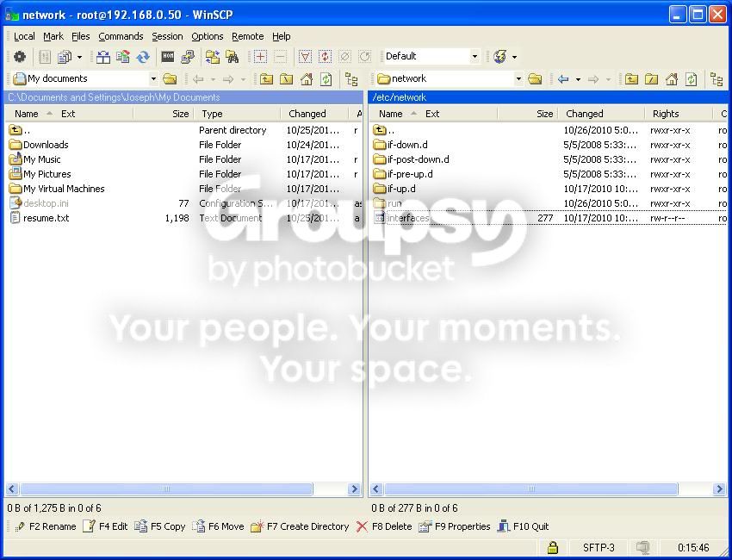Click Select files plus icon
Screen dimensions: 732x560
pyautogui.click(x=260, y=57)
